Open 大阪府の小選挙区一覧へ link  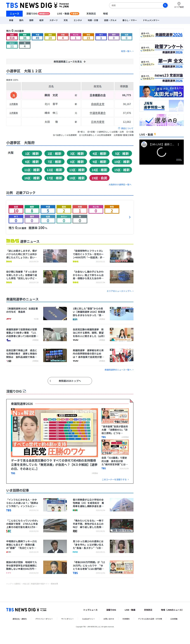pos(120,184)
